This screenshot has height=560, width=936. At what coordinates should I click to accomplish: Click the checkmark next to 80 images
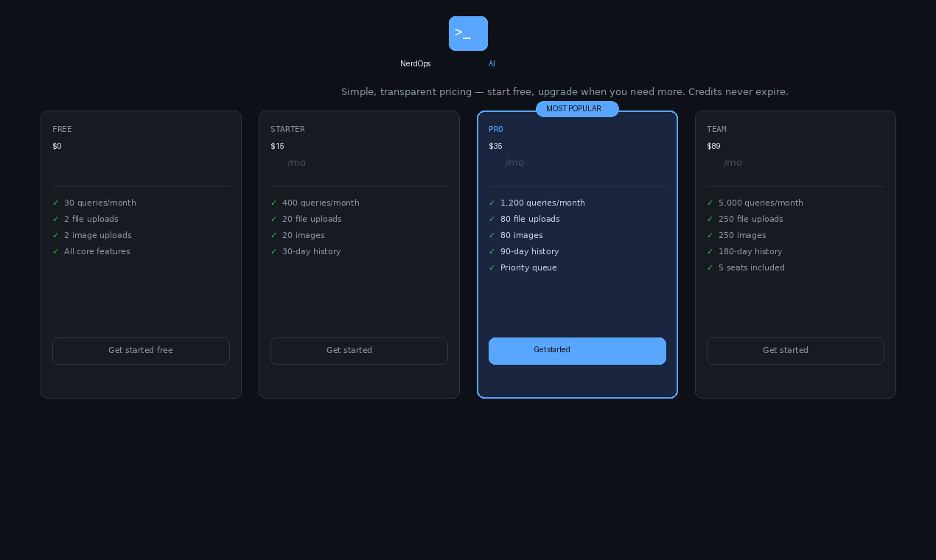click(x=492, y=235)
